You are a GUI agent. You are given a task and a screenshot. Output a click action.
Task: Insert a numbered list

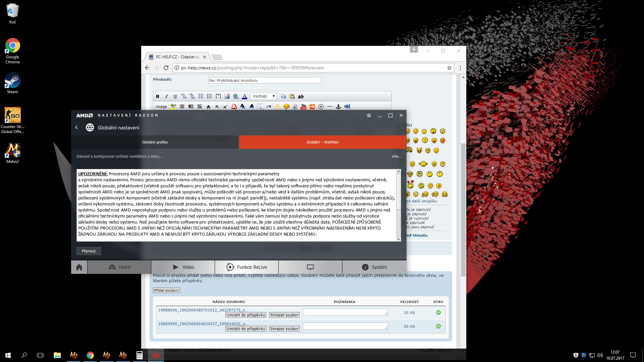click(210, 97)
